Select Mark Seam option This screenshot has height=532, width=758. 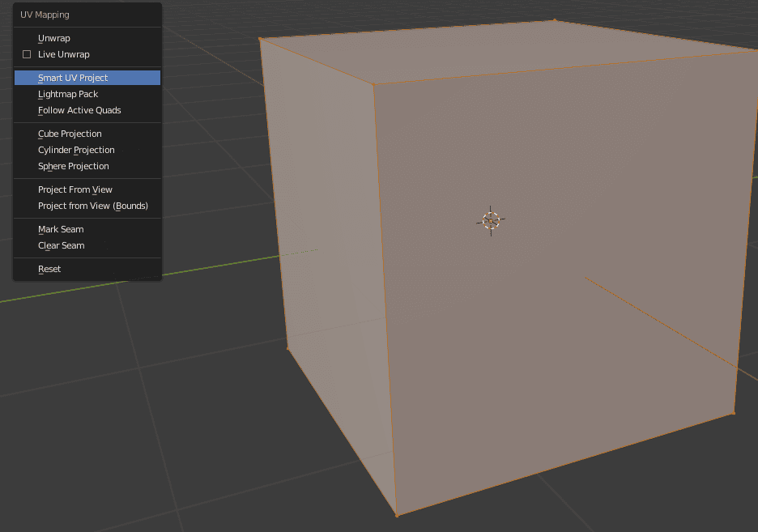pyautogui.click(x=61, y=229)
